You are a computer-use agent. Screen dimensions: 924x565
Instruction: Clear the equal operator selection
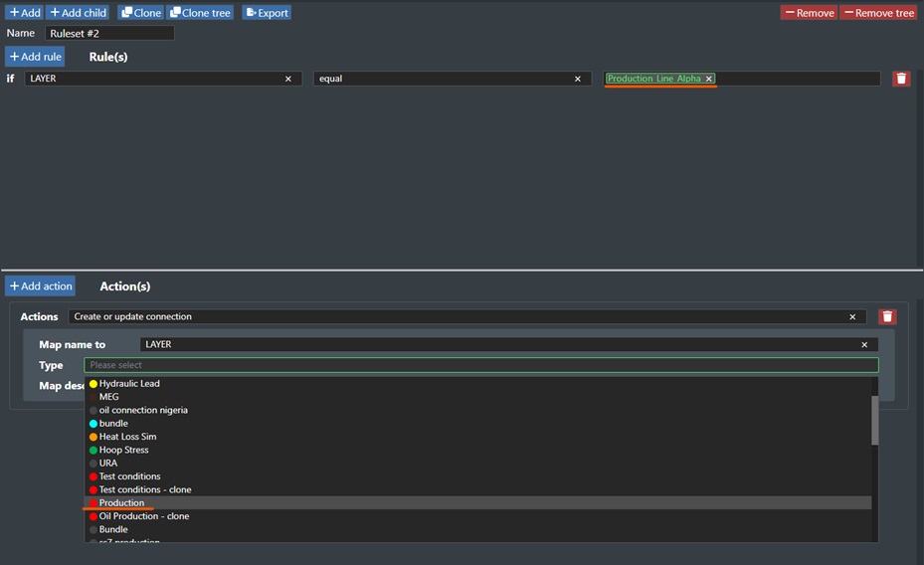tap(578, 79)
